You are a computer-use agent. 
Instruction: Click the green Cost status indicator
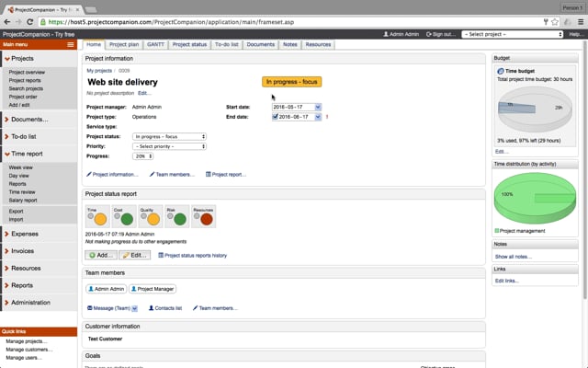click(127, 219)
